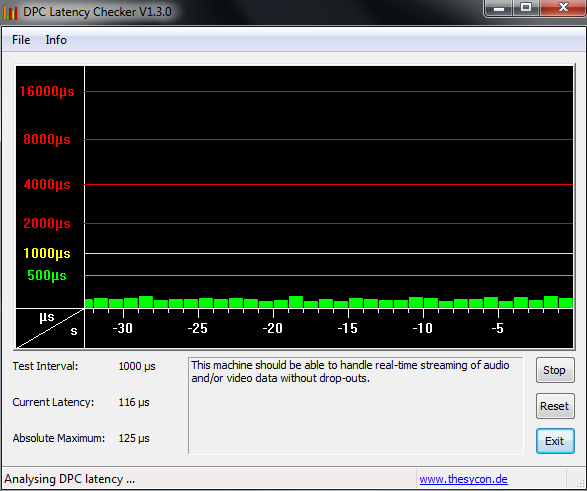This screenshot has width=587, height=491.
Task: Click the Absolute Maximum value 125 µs
Action: click(x=134, y=438)
